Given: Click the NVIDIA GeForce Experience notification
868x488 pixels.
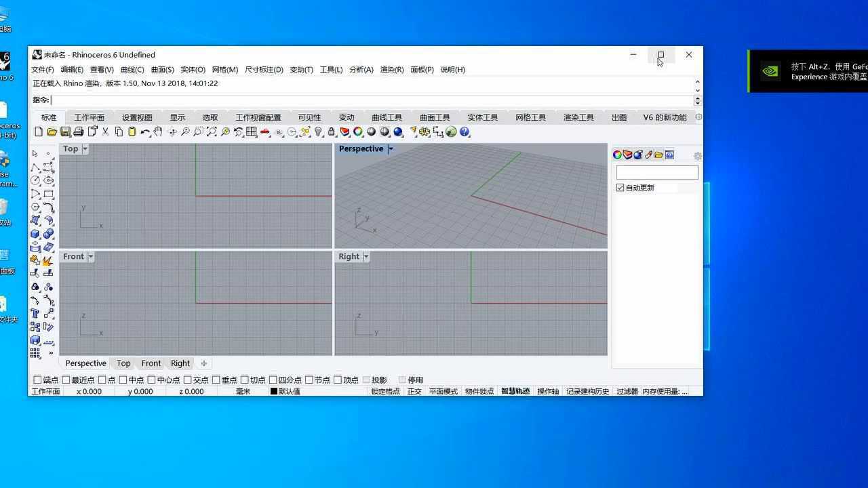Looking at the screenshot, I should tap(808, 71).
